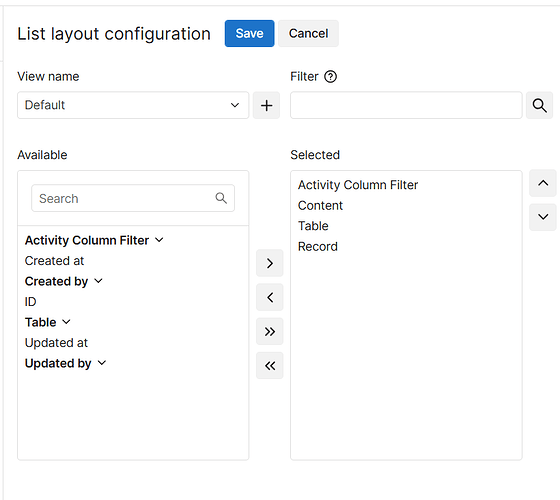Add all columns with double right arrow

tap(270, 331)
